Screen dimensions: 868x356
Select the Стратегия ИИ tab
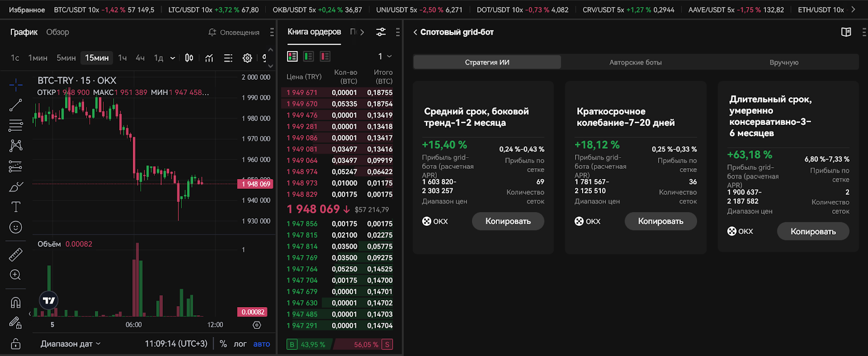tap(487, 62)
